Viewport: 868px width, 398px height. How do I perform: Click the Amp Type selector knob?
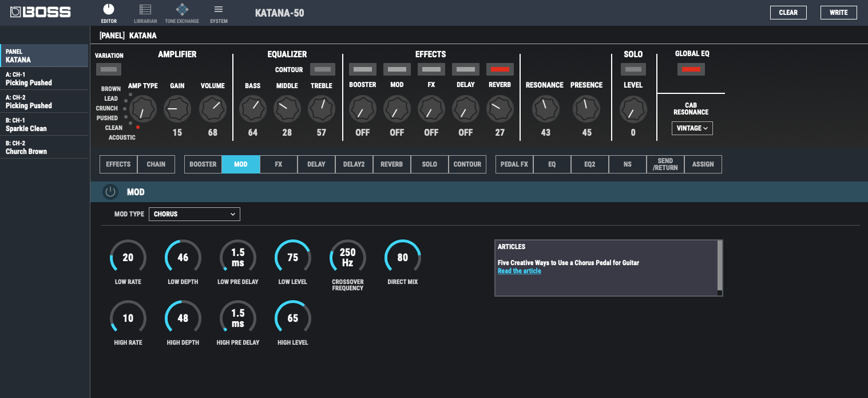click(x=142, y=109)
